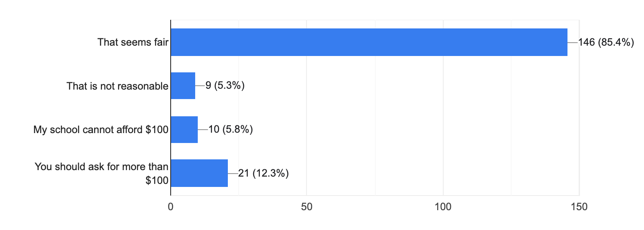Image resolution: width=644 pixels, height=230 pixels.
Task: Click the 50 axis tick label
Action: [x=307, y=206]
